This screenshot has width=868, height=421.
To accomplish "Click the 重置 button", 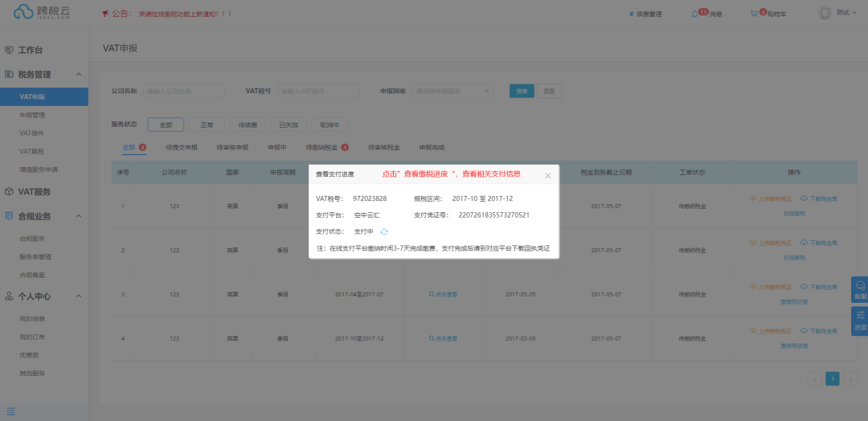I will click(x=549, y=92).
